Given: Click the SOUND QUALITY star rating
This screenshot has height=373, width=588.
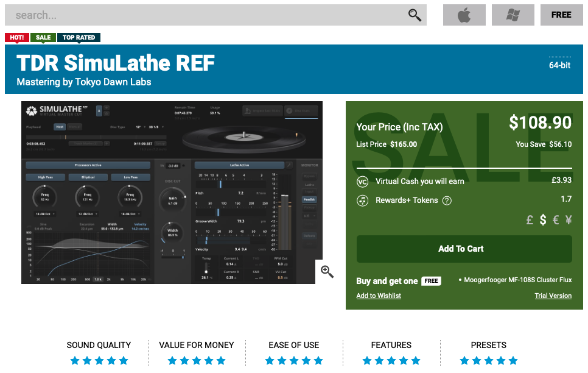Looking at the screenshot, I should 99,361.
